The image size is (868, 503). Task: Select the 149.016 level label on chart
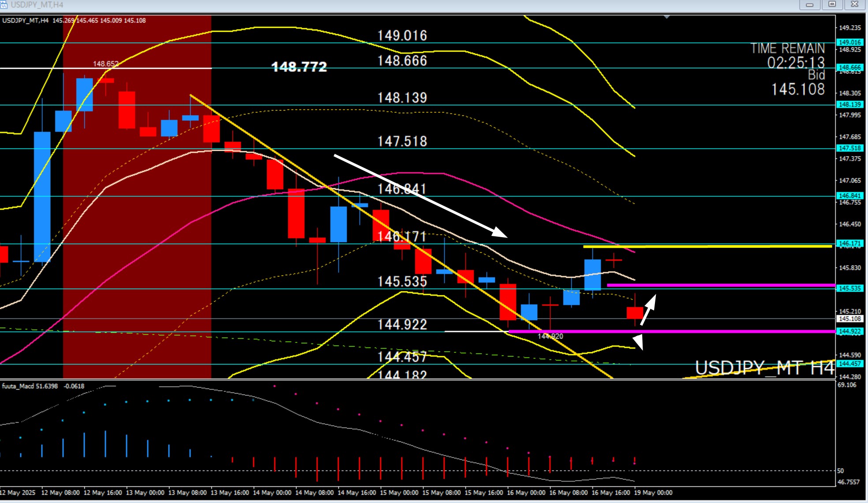[x=402, y=35]
